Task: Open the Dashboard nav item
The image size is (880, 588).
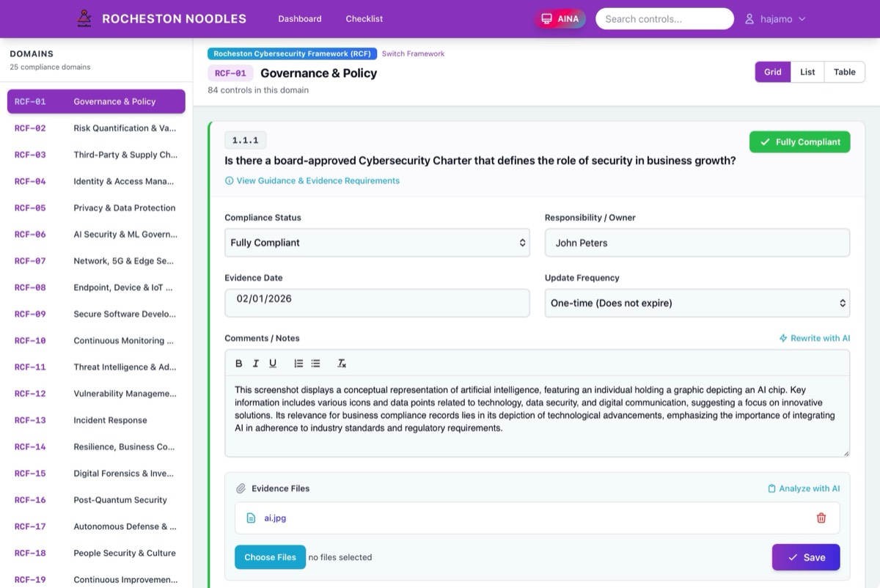Action: (x=299, y=19)
